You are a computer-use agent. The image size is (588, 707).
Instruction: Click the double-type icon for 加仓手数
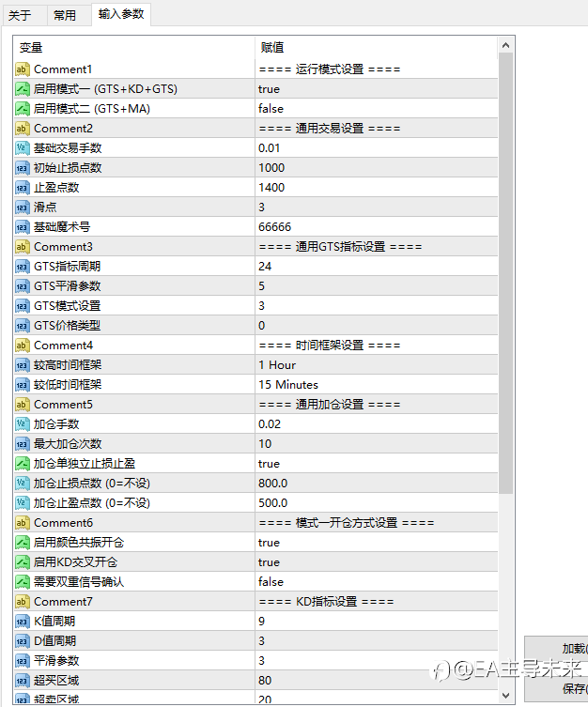23,424
